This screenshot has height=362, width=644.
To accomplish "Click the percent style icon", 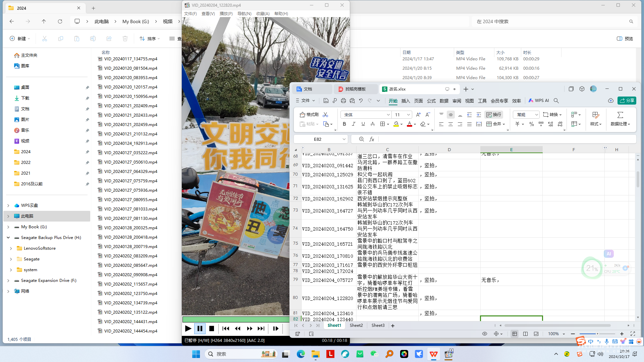I will 532,124.
